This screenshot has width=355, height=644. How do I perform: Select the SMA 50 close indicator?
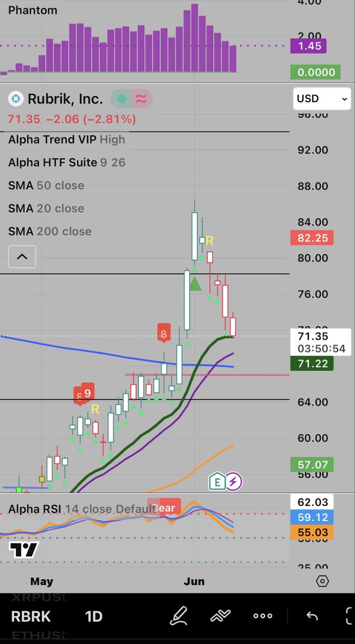pyautogui.click(x=46, y=185)
